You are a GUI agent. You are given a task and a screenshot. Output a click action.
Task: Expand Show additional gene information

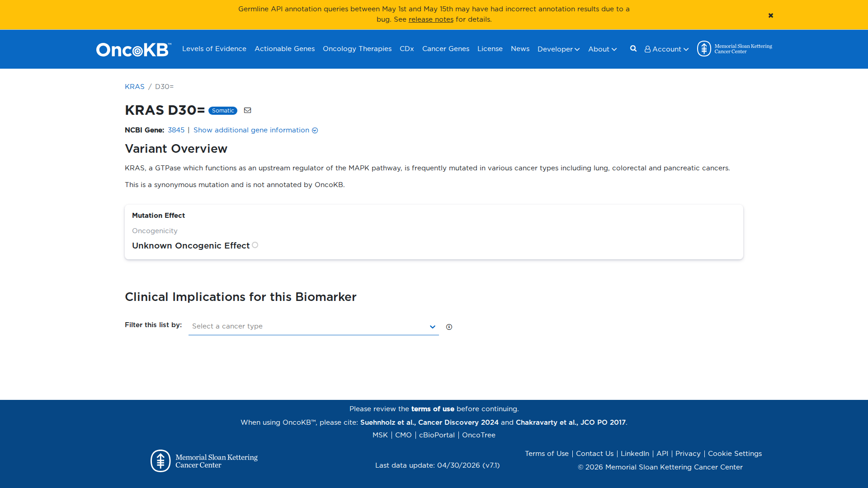pyautogui.click(x=255, y=130)
